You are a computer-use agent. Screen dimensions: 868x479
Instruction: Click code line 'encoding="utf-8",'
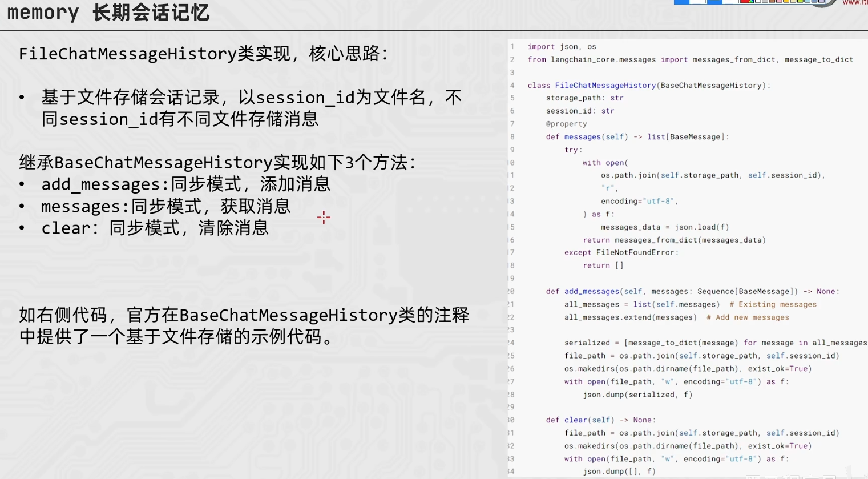pyautogui.click(x=639, y=201)
